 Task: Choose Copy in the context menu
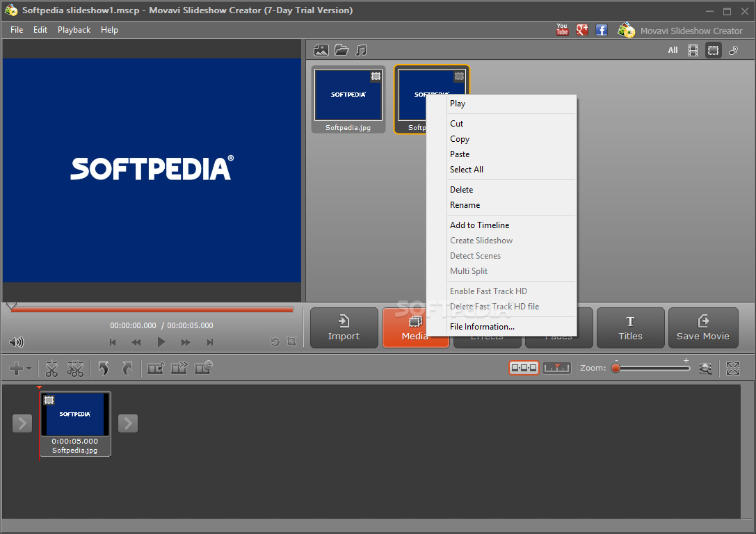[x=501, y=139]
